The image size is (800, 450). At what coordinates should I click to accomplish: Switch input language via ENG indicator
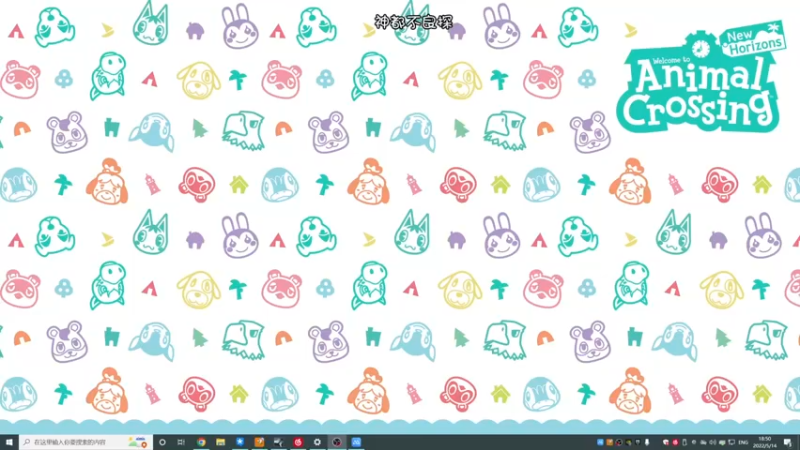[743, 442]
